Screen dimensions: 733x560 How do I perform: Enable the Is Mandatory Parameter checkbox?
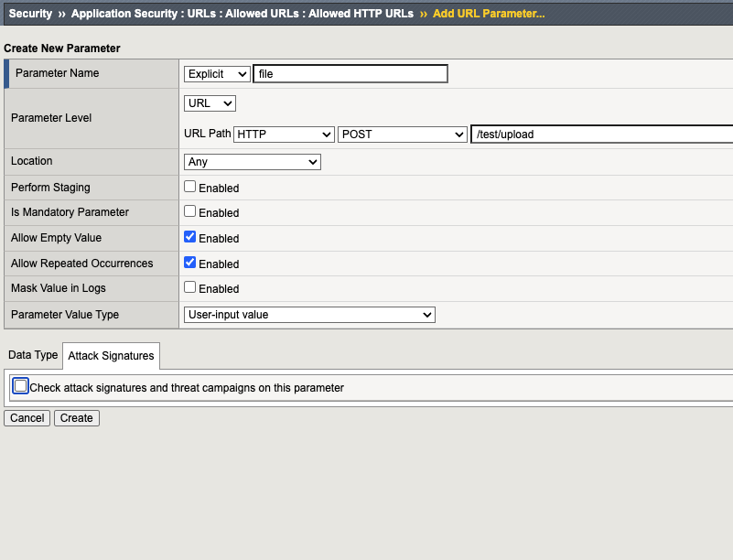coord(190,211)
